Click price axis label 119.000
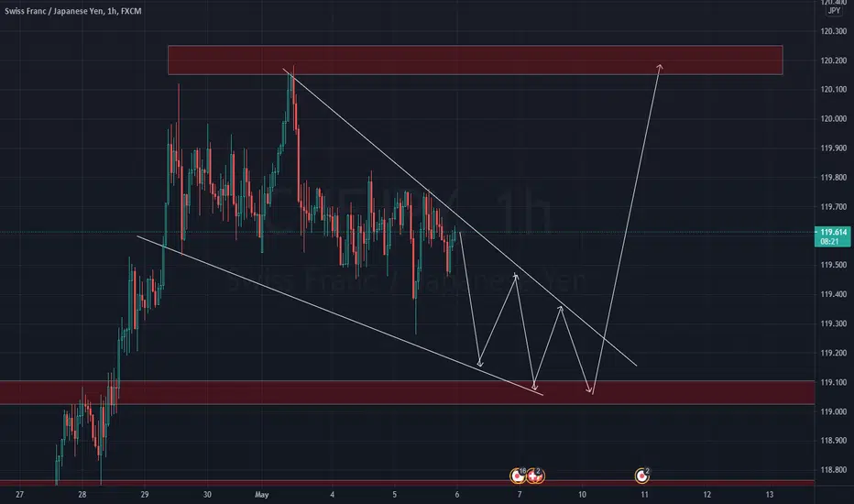This screenshot has width=854, height=504. [834, 412]
